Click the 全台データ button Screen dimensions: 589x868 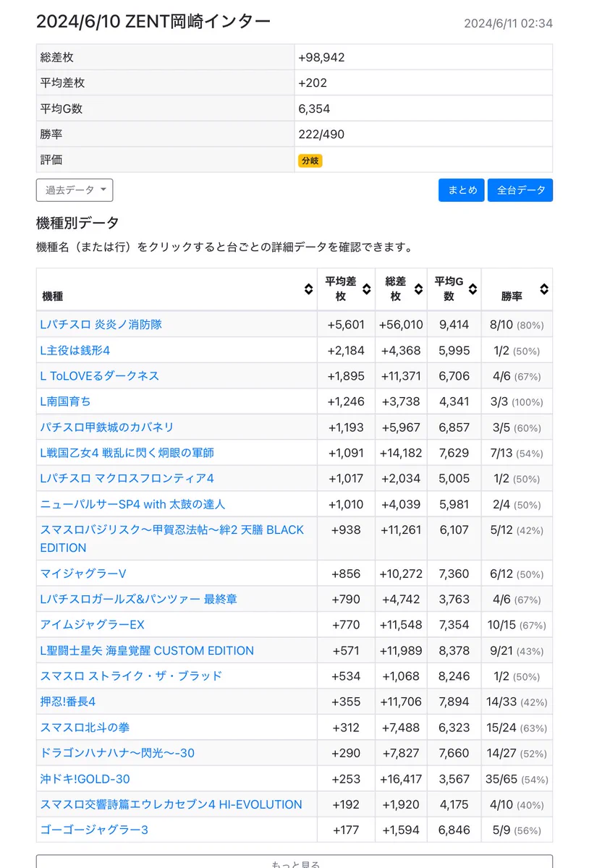click(x=520, y=190)
